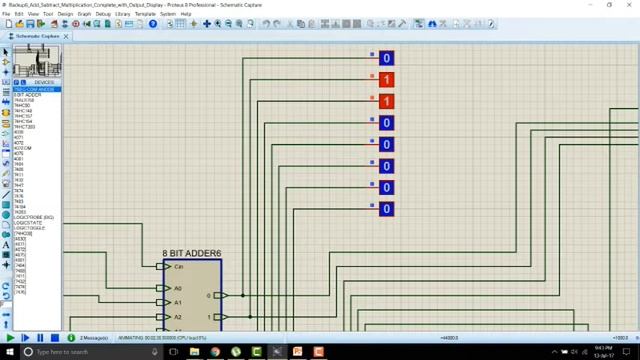640x360 pixels.
Task: Open the Edit menu
Action: [19, 14]
